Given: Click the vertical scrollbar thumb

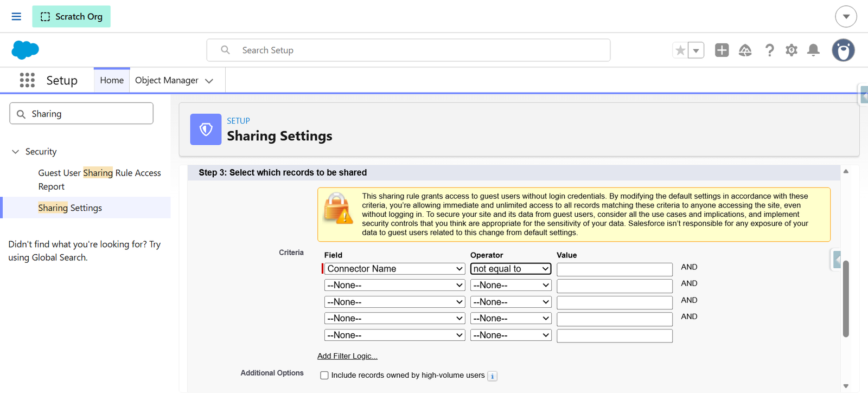Looking at the screenshot, I should [846, 299].
